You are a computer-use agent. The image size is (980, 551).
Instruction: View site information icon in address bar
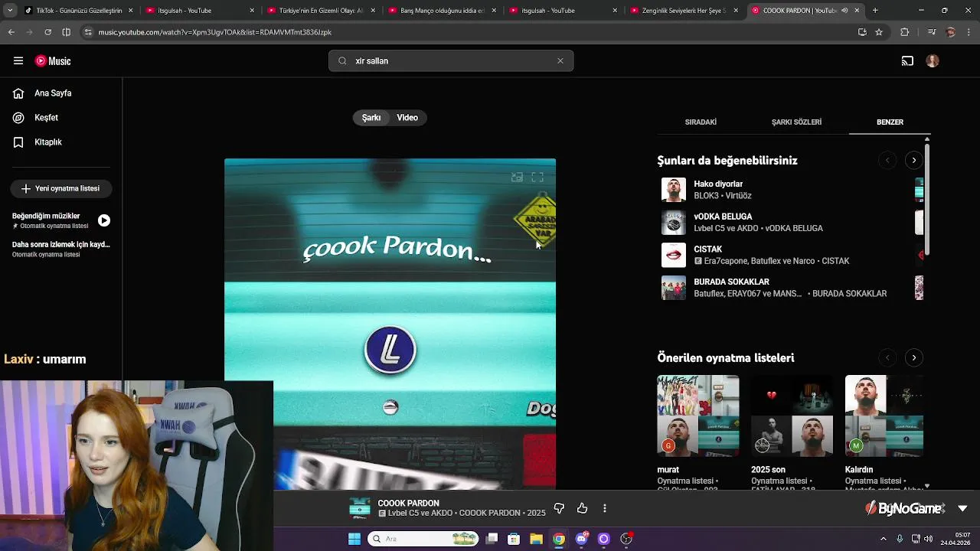88,32
